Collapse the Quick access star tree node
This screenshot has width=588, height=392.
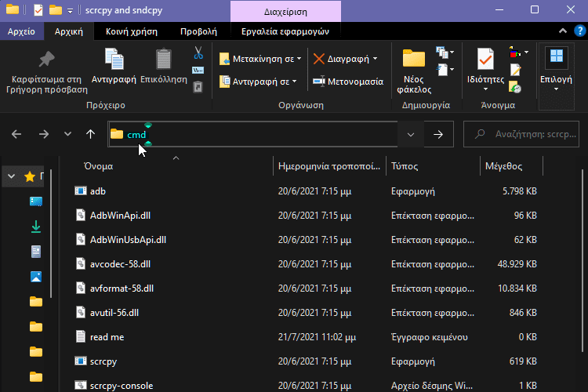(x=11, y=176)
